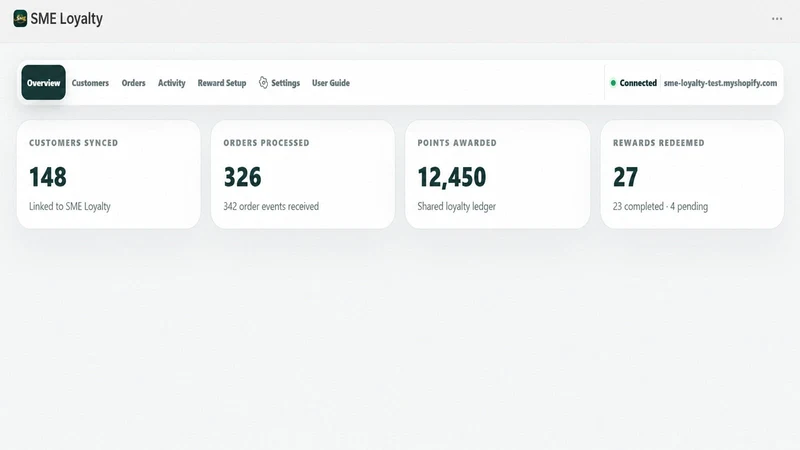Image resolution: width=800 pixels, height=450 pixels.
Task: Open the User Guide tab
Action: [331, 83]
